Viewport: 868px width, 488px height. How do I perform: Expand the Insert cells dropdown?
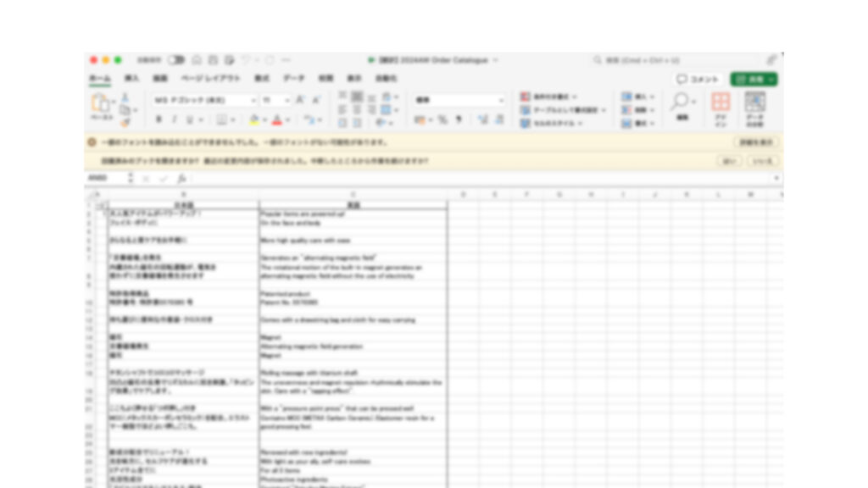pos(653,97)
